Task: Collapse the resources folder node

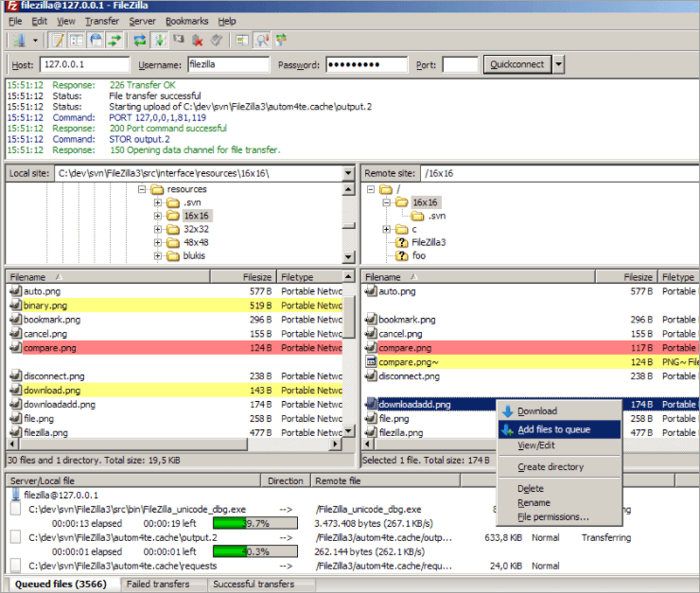Action: 142,189
